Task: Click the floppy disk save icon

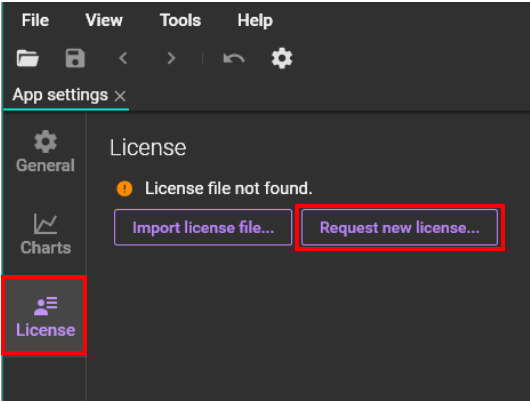Action: pos(75,58)
